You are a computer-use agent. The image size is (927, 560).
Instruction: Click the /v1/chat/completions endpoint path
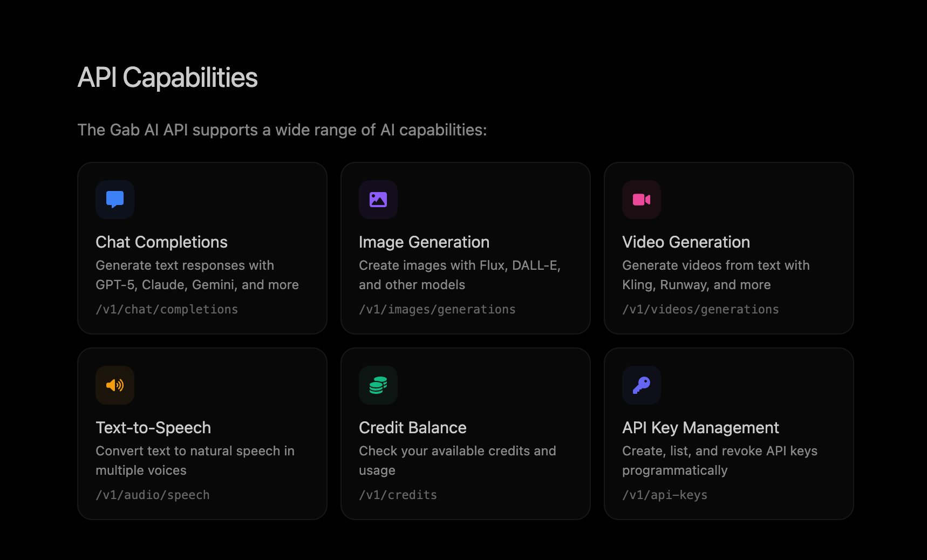pyautogui.click(x=167, y=310)
